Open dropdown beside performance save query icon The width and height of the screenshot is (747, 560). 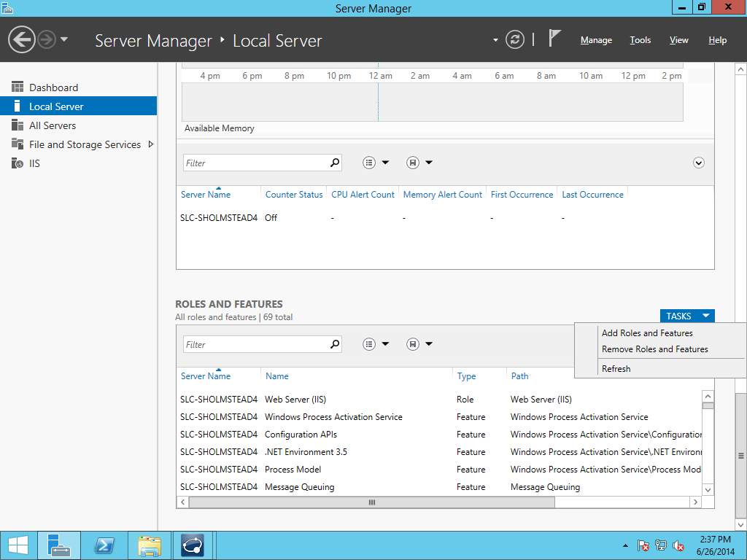[x=429, y=163]
